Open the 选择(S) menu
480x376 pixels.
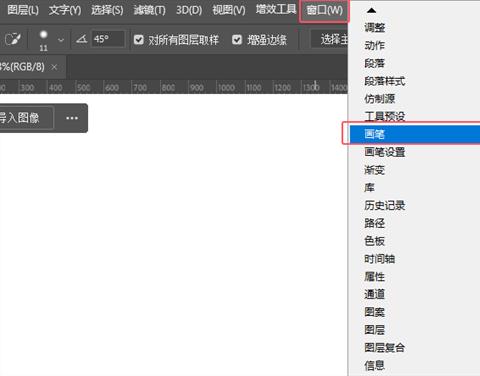tap(107, 10)
